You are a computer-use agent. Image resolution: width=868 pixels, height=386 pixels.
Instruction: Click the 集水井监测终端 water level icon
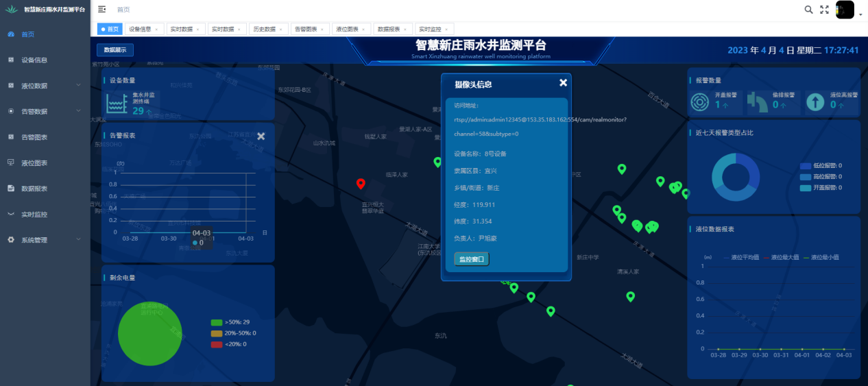116,103
